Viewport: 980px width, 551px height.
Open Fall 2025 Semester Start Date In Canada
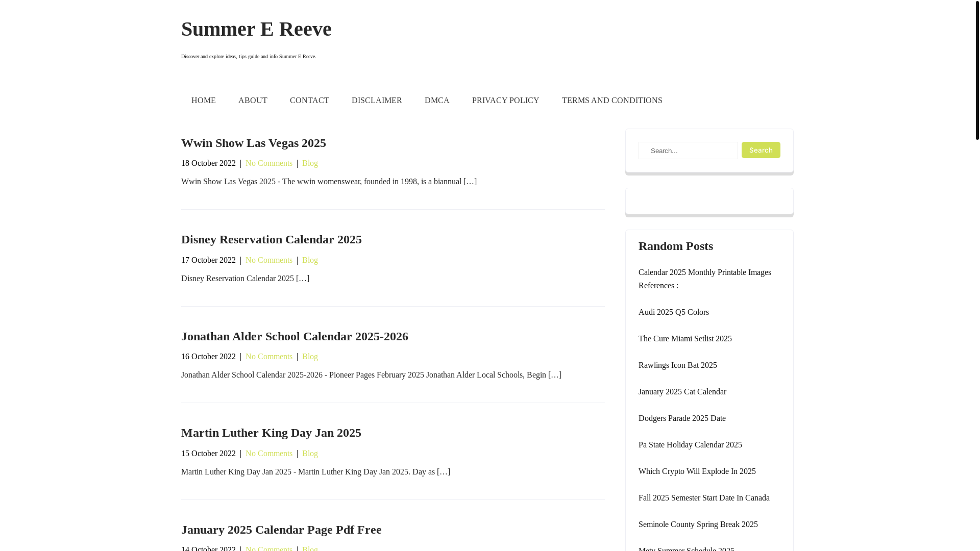point(704,498)
